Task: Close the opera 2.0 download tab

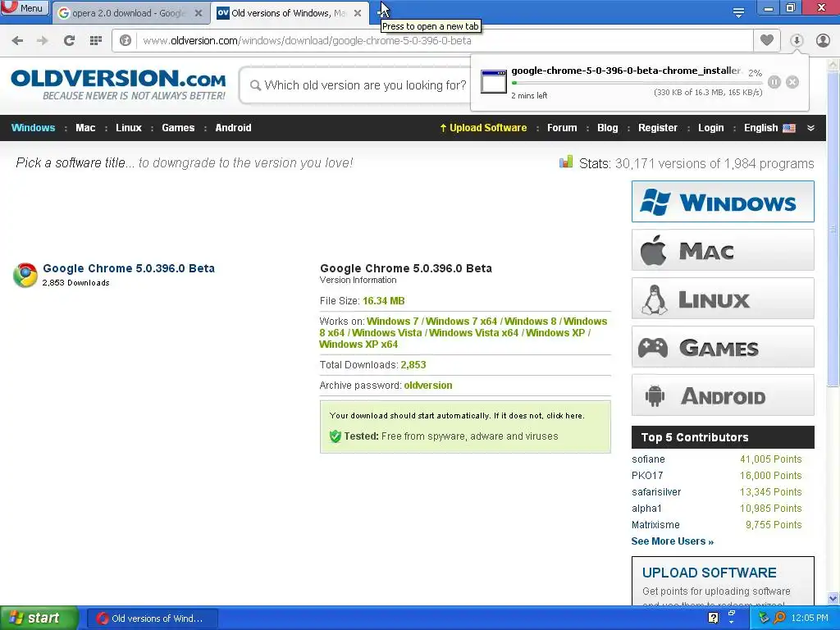Action: pos(199,13)
